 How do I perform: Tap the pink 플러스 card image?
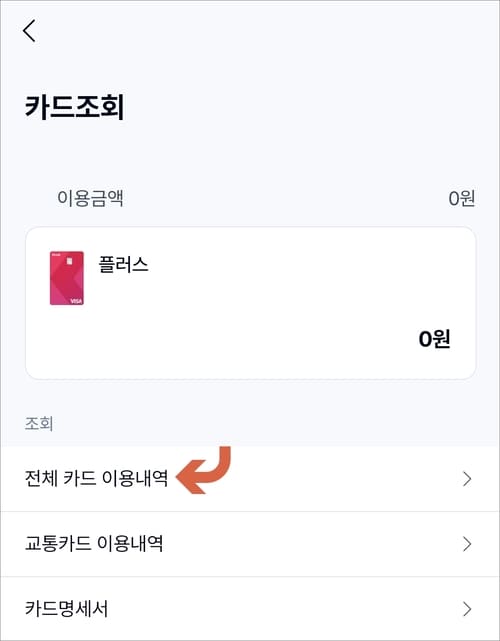click(x=67, y=278)
